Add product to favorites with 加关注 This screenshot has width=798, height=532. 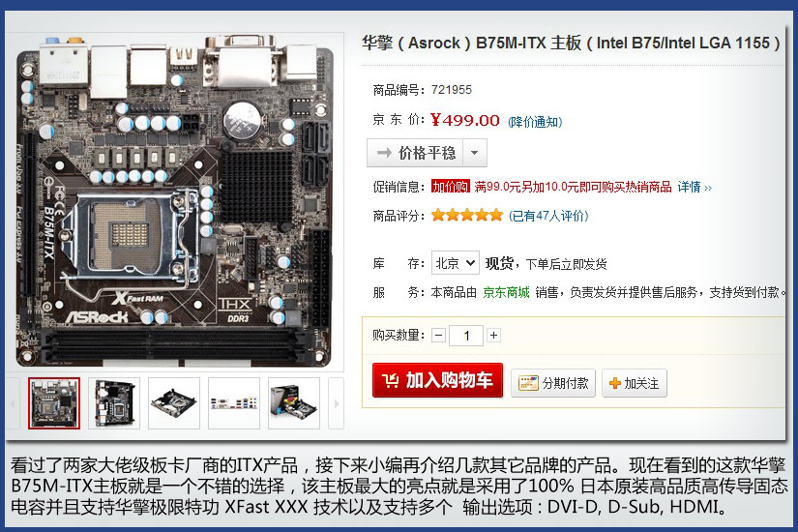point(635,383)
